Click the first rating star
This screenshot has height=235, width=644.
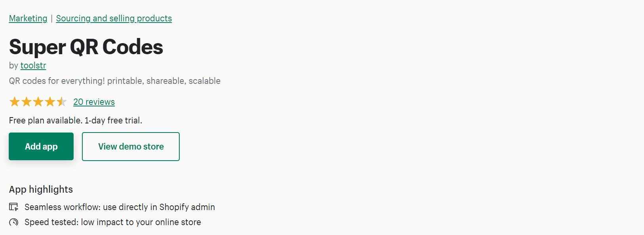pos(15,102)
